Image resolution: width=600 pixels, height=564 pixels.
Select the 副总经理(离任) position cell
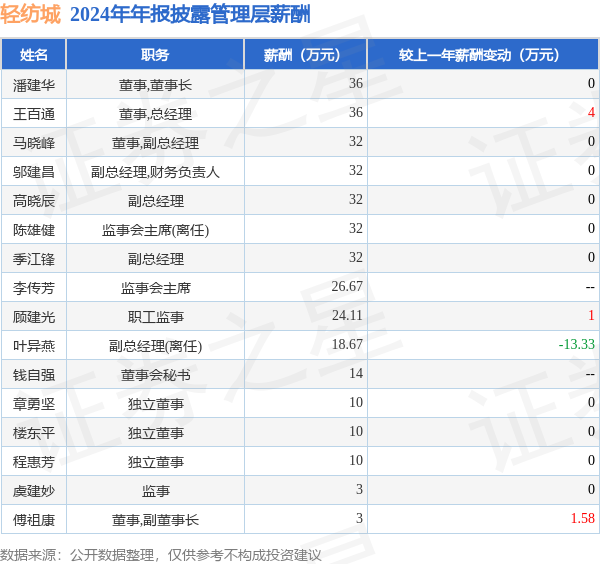point(155,346)
